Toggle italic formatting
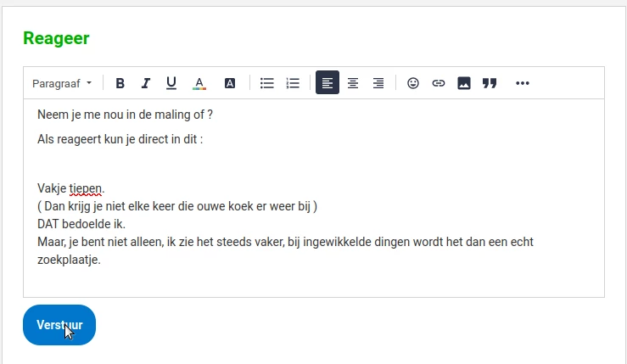 (146, 83)
